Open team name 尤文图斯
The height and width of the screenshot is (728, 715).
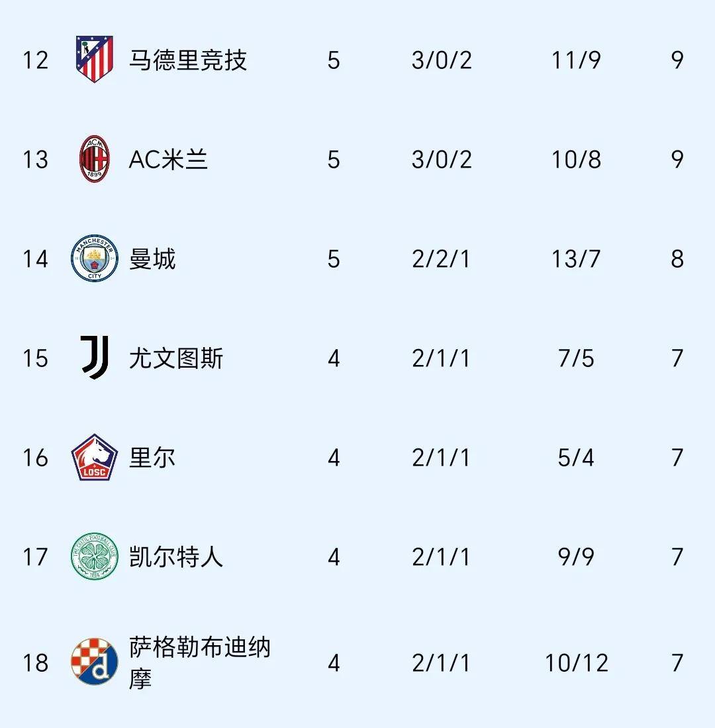click(176, 358)
